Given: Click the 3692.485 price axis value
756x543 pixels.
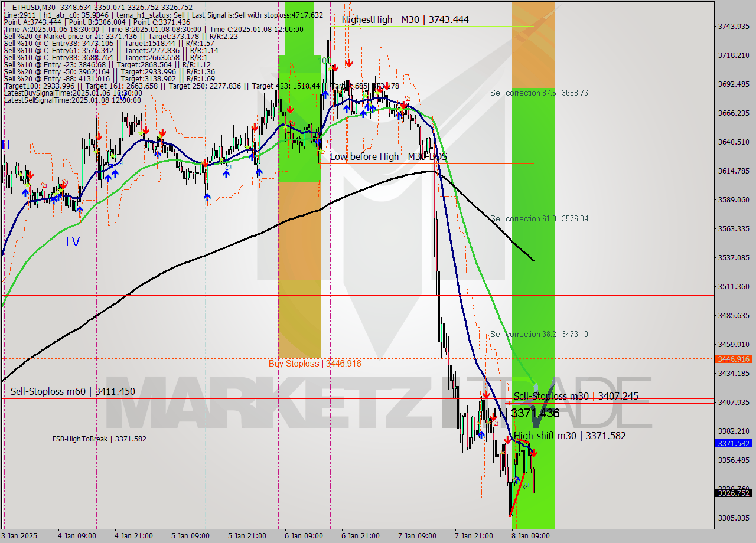Looking at the screenshot, I should 733,84.
